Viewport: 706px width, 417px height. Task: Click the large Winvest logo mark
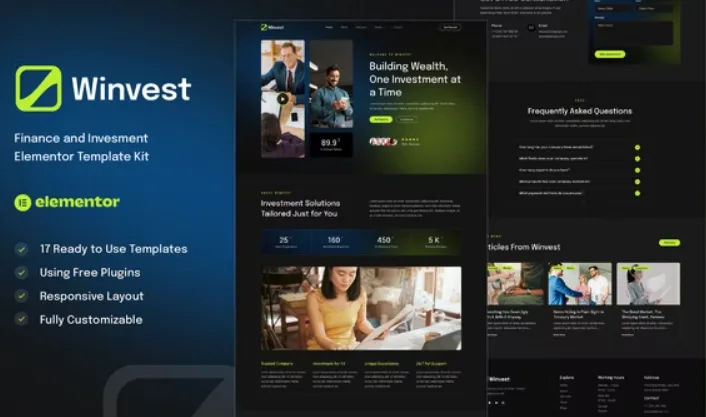[x=38, y=88]
